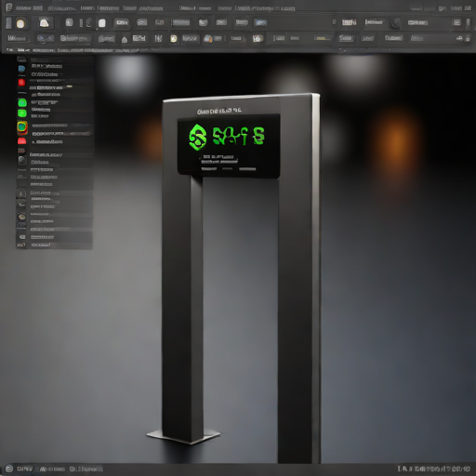The image size is (476, 476).
Task: Click the dark round knob icon in toolbar
Action: click(396, 23)
